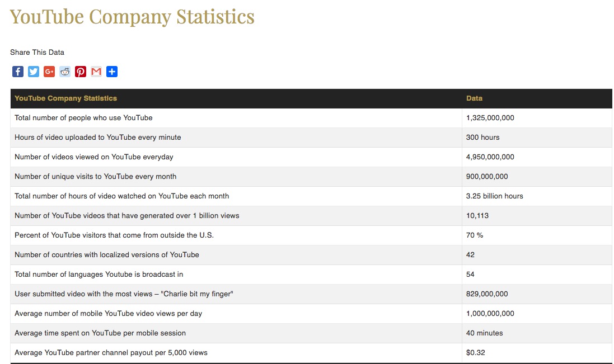Screen dimensions: 614x364
Task: Select 'Average time spent on YouTube per mobile session'
Action: pyautogui.click(x=100, y=333)
